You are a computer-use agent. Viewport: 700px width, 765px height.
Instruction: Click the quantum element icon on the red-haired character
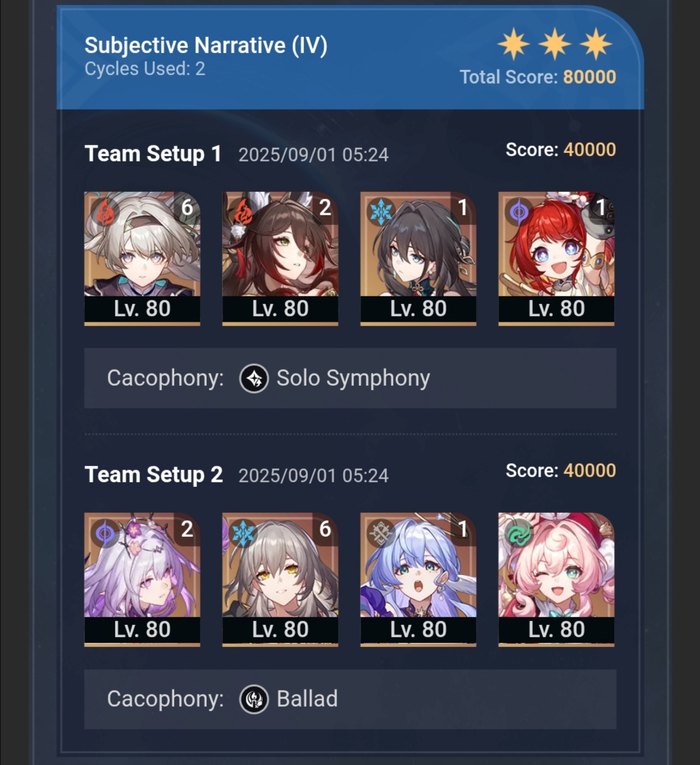click(x=519, y=212)
